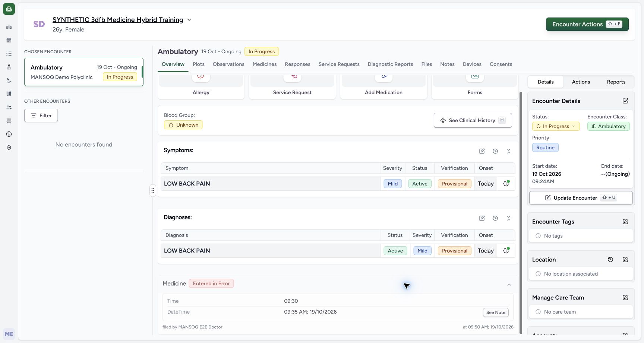Edit Manage Care Team pencil icon

625,298
